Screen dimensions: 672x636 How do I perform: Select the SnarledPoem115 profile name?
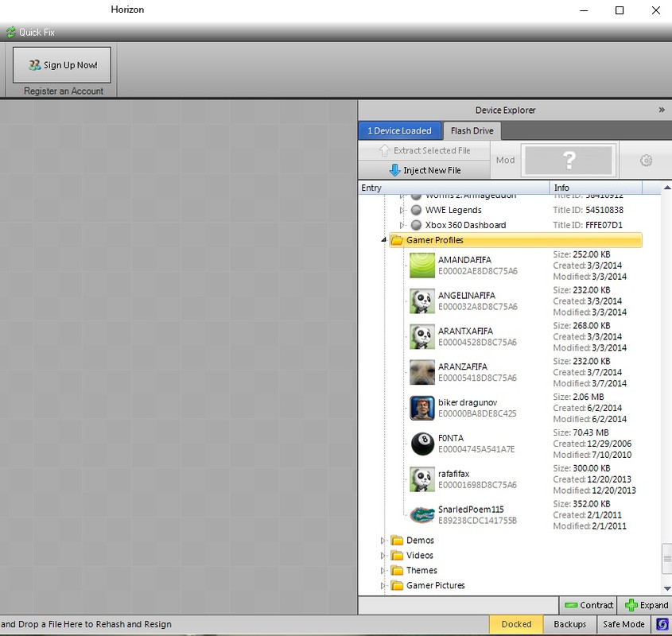coord(471,509)
